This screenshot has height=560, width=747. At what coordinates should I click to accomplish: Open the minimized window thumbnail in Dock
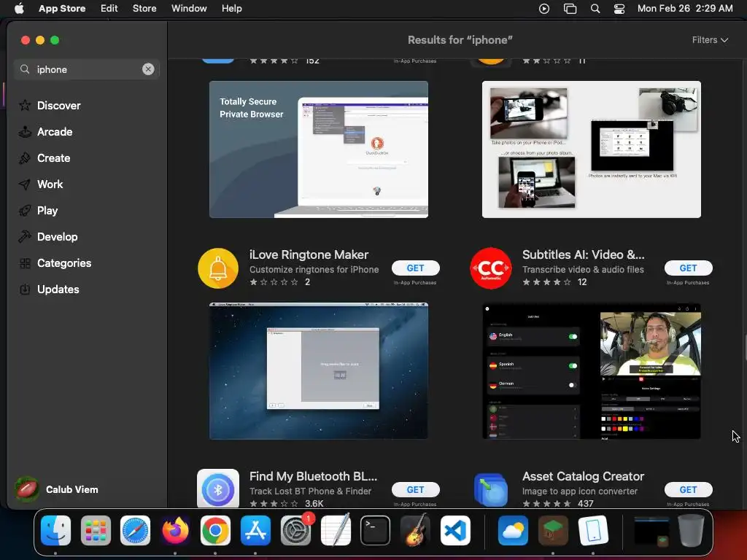[x=651, y=531]
